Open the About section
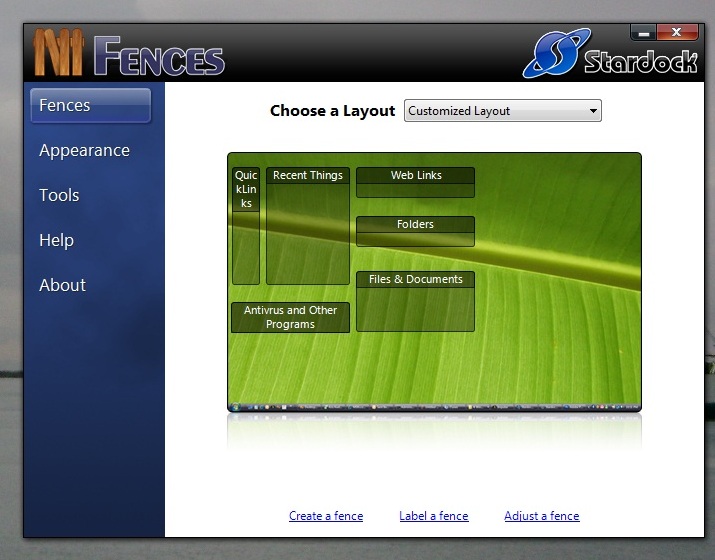 [62, 285]
